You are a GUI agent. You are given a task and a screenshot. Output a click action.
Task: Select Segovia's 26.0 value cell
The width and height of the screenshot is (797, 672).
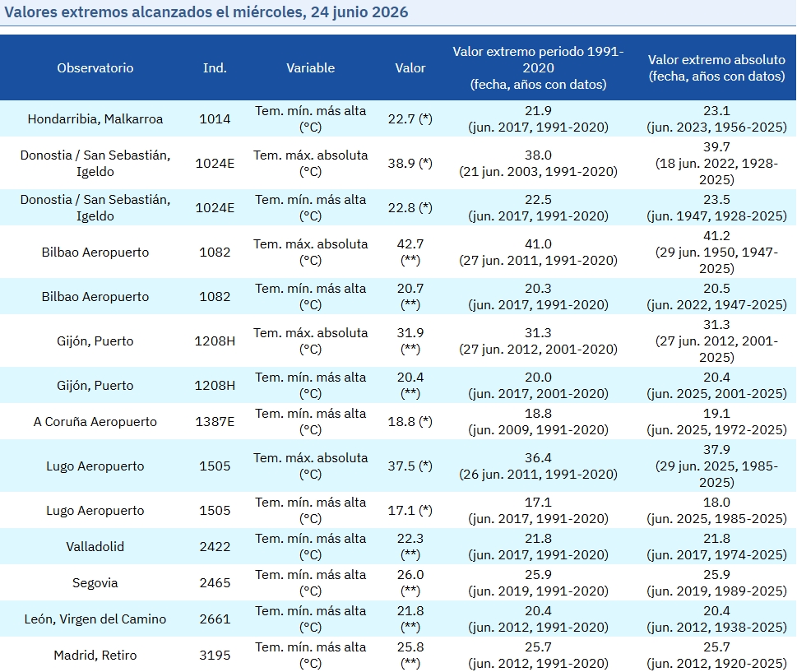coord(410,582)
